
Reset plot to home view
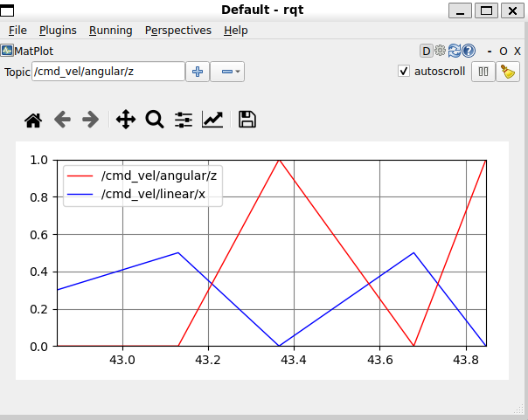pyautogui.click(x=33, y=120)
